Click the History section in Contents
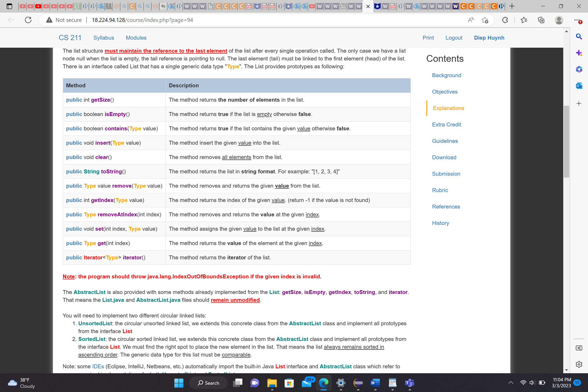The width and height of the screenshot is (588, 392). click(440, 223)
